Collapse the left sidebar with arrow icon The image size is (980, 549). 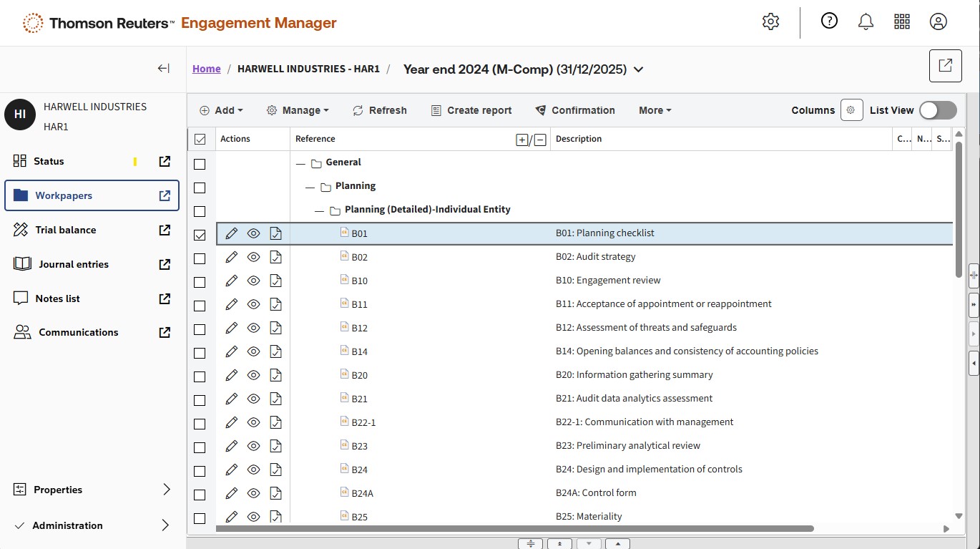164,69
